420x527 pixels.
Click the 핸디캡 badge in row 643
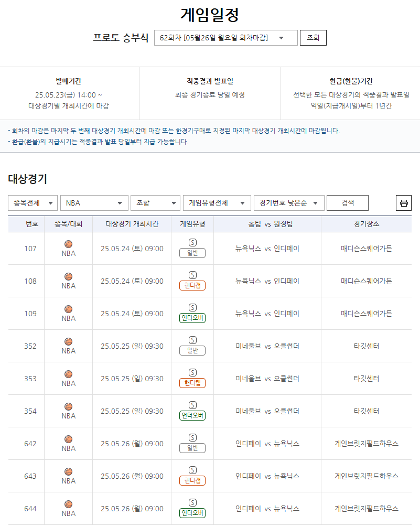[x=192, y=480]
